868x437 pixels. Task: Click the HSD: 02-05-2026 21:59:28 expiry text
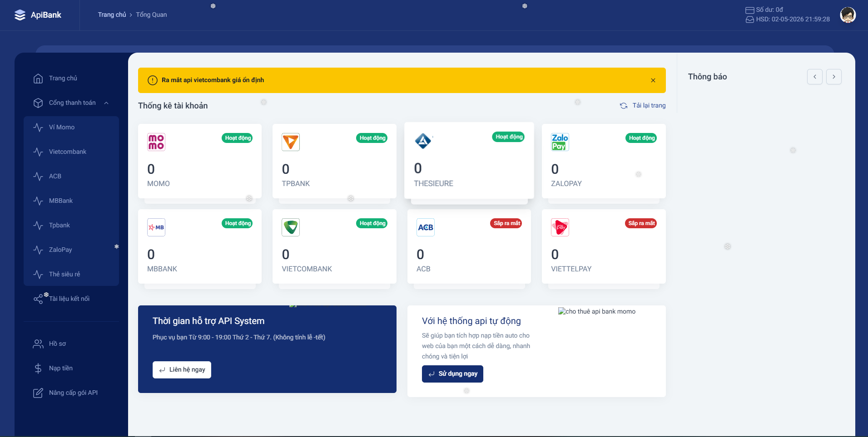pyautogui.click(x=793, y=20)
